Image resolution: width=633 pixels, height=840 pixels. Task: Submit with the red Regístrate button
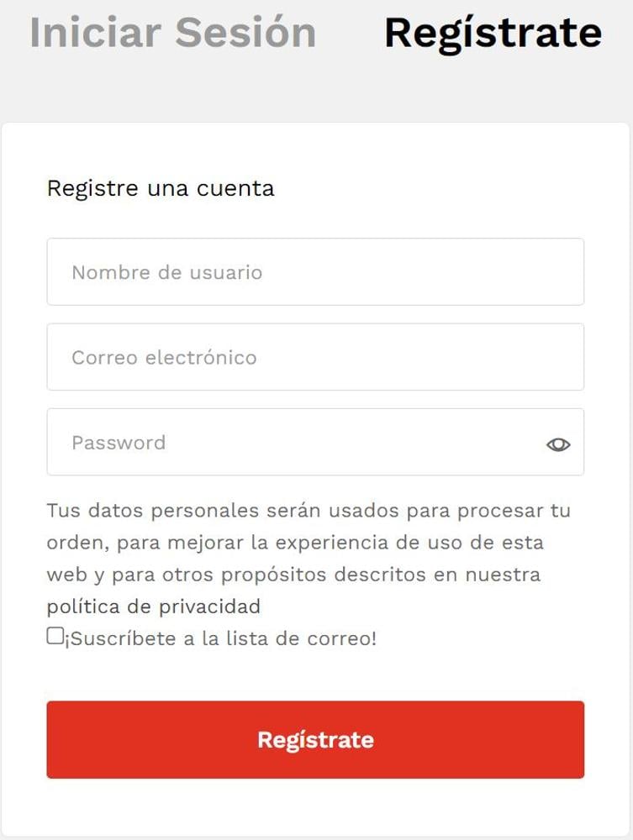315,739
